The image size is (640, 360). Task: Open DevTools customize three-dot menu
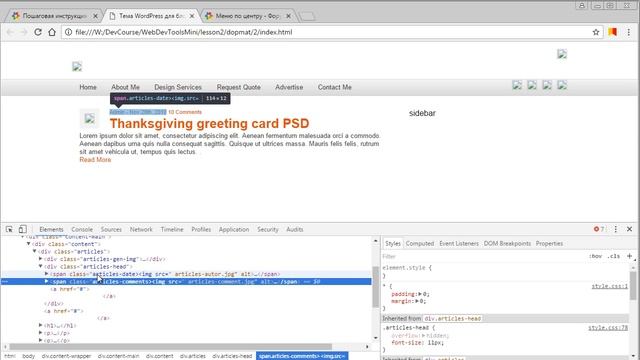tap(616, 229)
